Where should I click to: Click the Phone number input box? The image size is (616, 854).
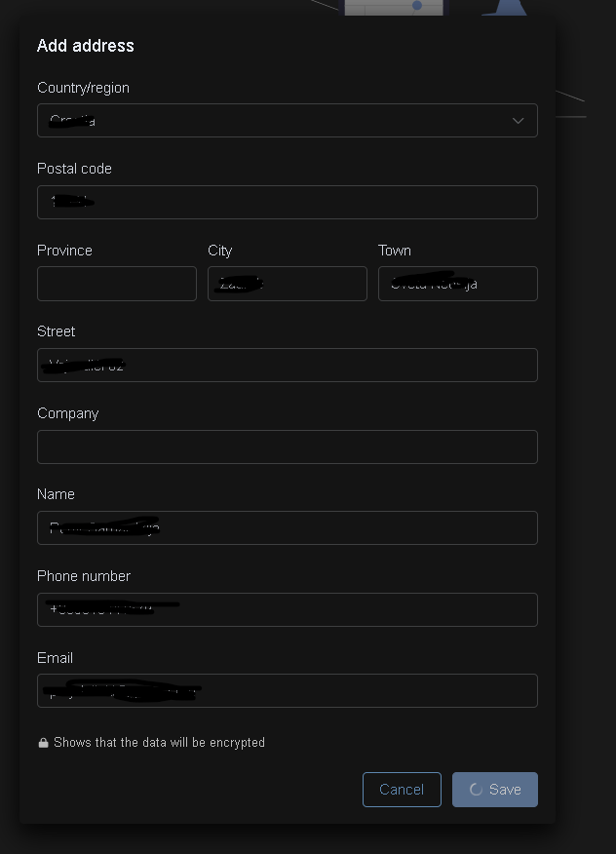287,609
